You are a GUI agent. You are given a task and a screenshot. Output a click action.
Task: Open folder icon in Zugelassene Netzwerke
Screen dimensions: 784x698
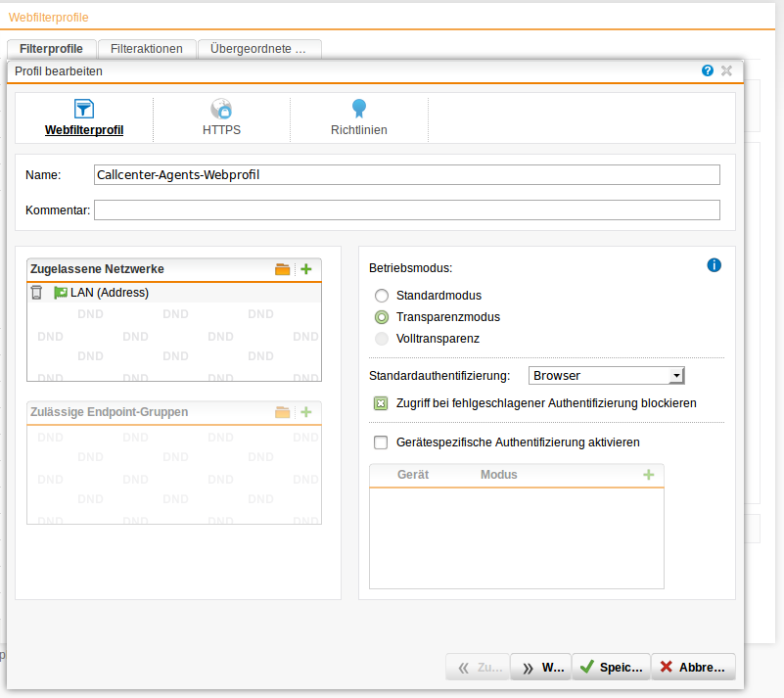[283, 269]
